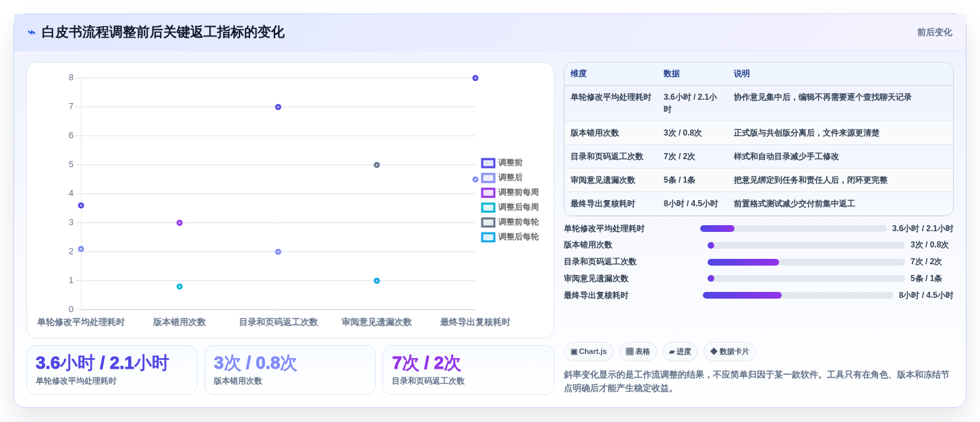Toggle the 调整前每周 legend entry
The width and height of the screenshot is (980, 422).
[510, 193]
